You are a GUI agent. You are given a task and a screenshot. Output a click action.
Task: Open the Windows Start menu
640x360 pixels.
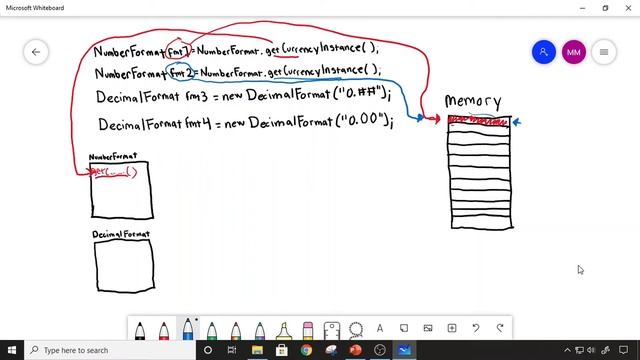(x=12, y=350)
